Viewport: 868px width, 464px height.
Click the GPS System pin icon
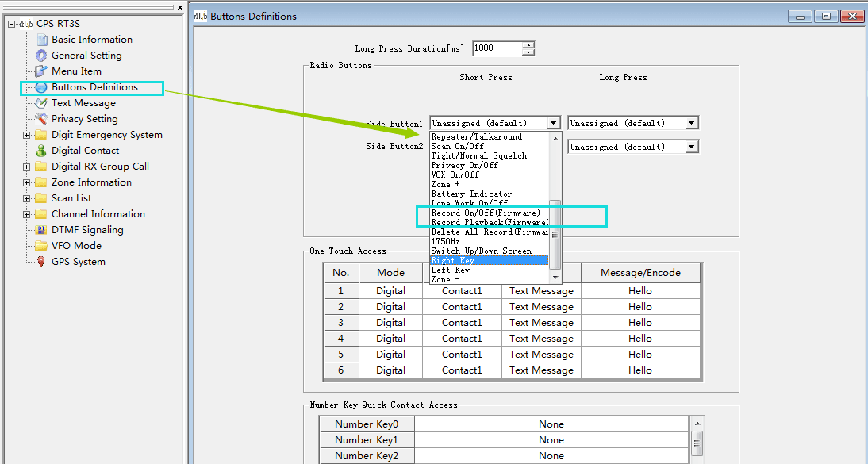[x=41, y=262]
